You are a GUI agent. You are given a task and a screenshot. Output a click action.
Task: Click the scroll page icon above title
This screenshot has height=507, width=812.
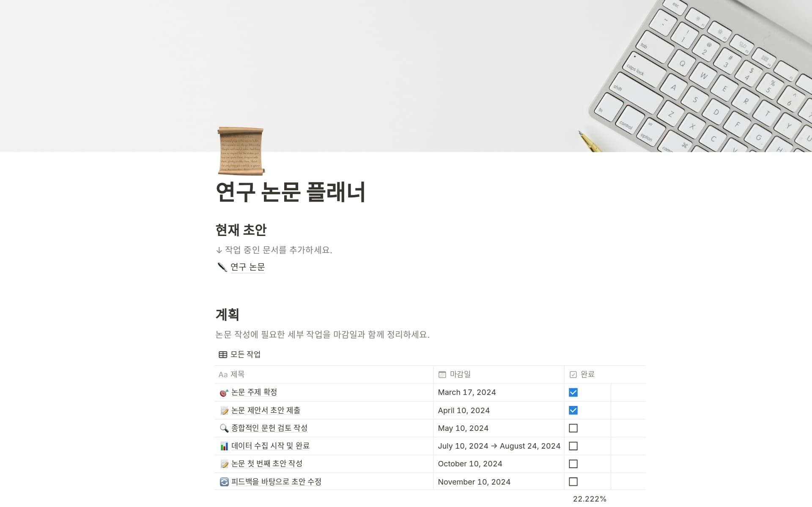coord(241,151)
